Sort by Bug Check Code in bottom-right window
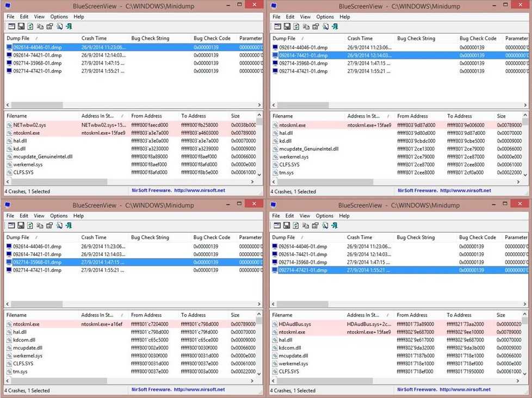The height and width of the screenshot is (398, 532). (x=477, y=237)
